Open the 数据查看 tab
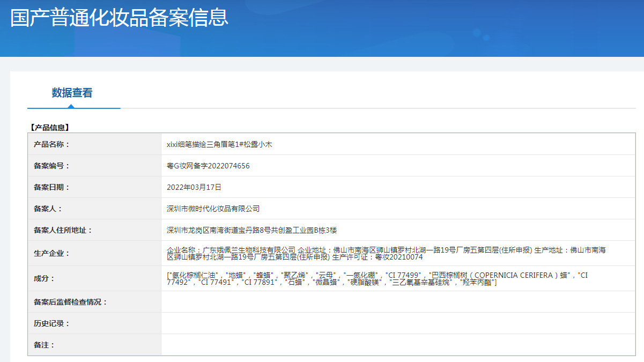 tap(72, 93)
